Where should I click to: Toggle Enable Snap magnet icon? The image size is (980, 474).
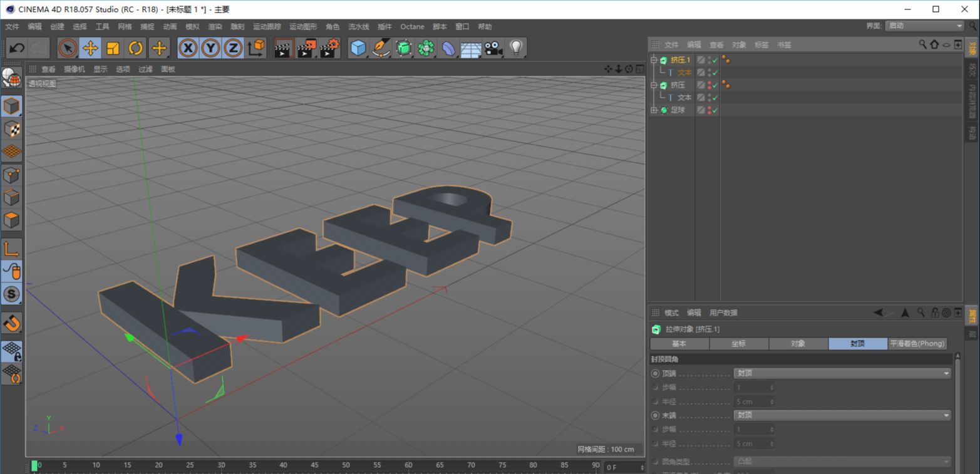coord(11,323)
